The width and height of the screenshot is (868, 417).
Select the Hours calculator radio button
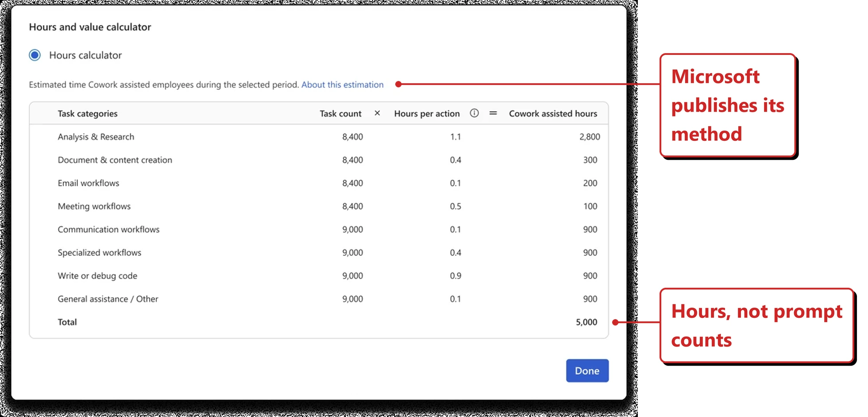tap(35, 55)
